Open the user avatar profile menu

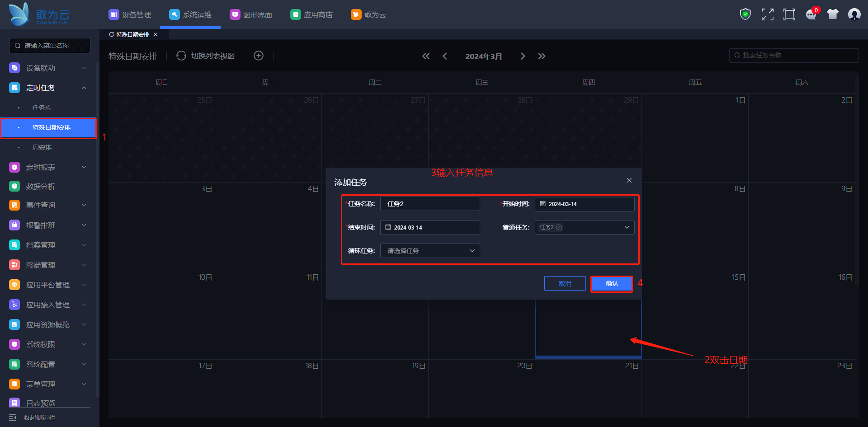tap(854, 14)
